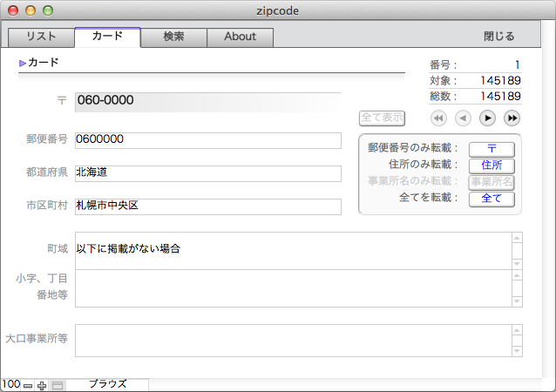Open the 検索 tab
The image size is (556, 392).
(x=173, y=37)
